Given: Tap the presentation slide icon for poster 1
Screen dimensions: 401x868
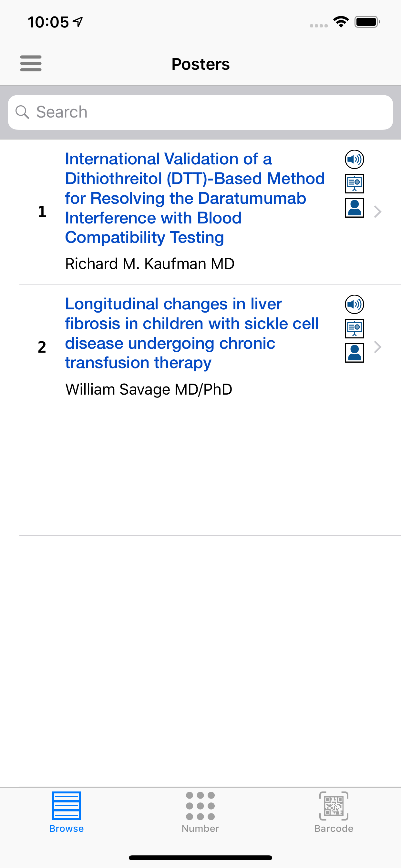Looking at the screenshot, I should [x=354, y=184].
